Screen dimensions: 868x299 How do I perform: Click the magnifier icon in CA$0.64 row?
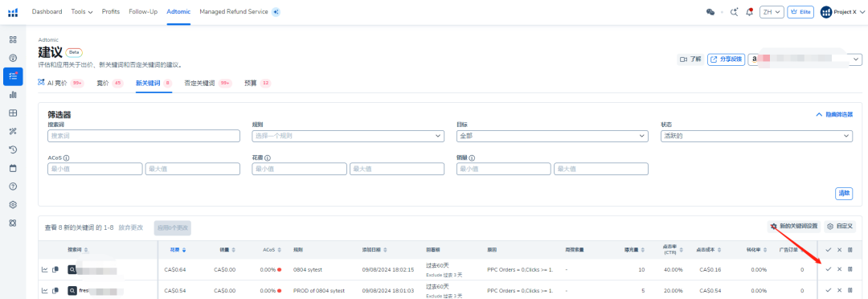coord(72,269)
